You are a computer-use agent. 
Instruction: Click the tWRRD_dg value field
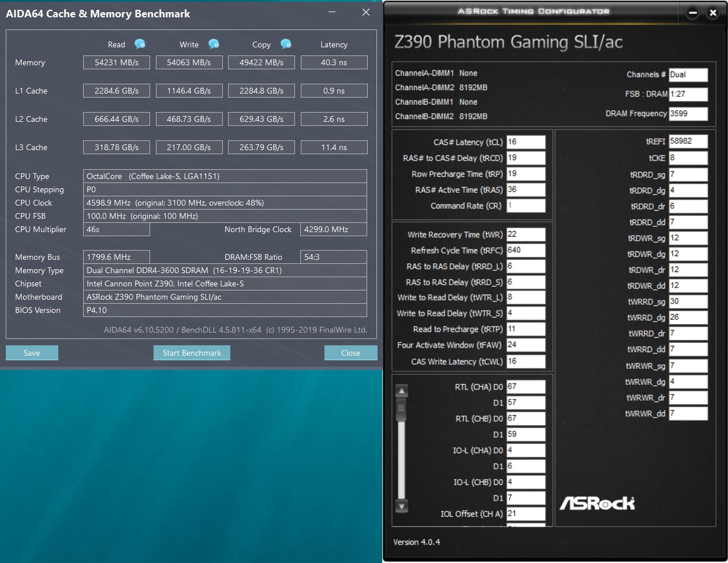tap(688, 318)
